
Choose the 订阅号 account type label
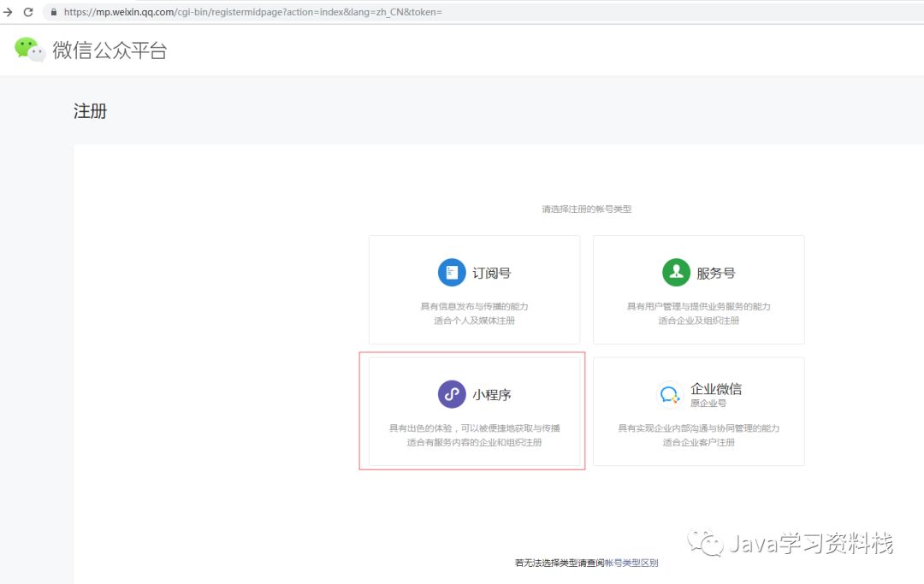(x=491, y=273)
